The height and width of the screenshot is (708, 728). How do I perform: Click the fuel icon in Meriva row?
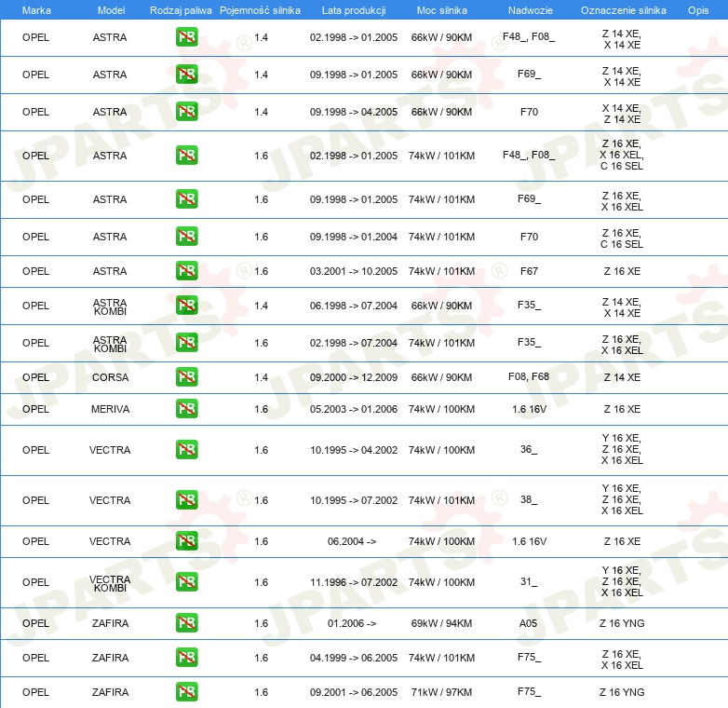186,409
